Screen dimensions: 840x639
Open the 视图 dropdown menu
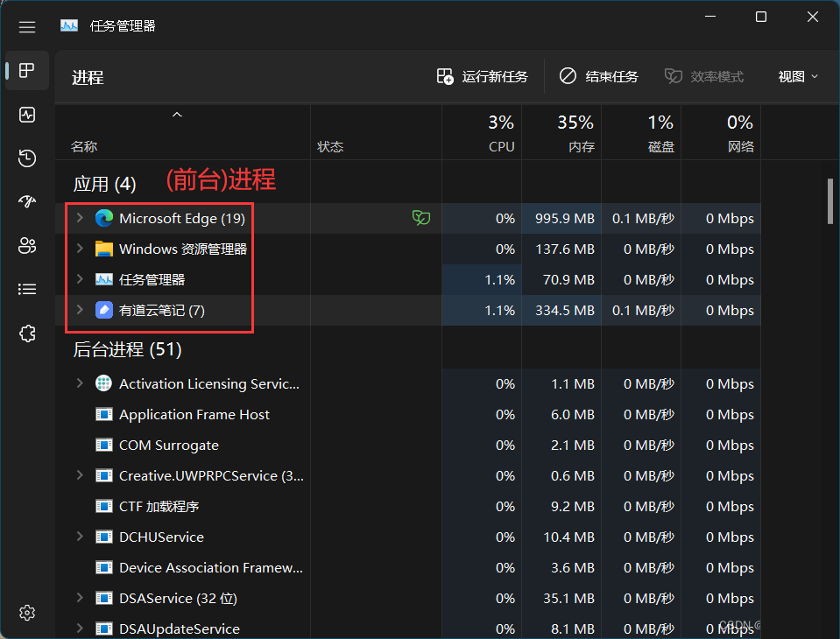(798, 76)
